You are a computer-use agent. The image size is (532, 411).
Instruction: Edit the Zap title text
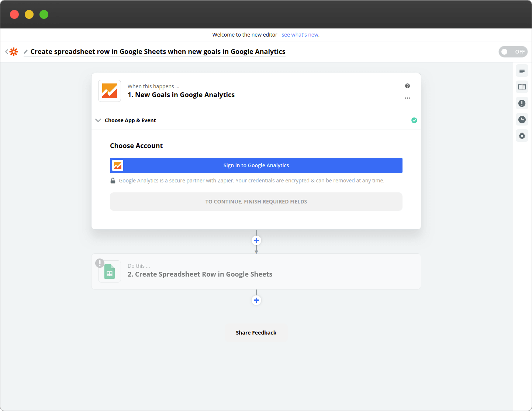coord(158,52)
